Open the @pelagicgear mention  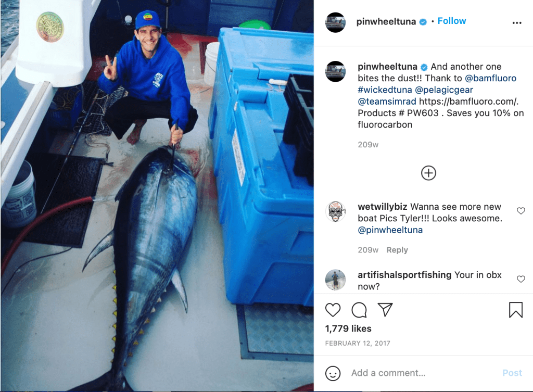point(444,90)
